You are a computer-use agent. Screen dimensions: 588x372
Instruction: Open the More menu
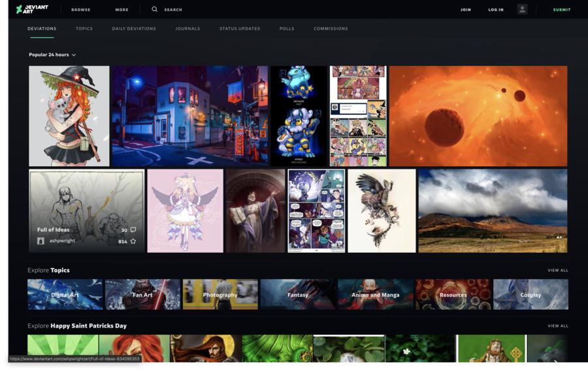122,10
